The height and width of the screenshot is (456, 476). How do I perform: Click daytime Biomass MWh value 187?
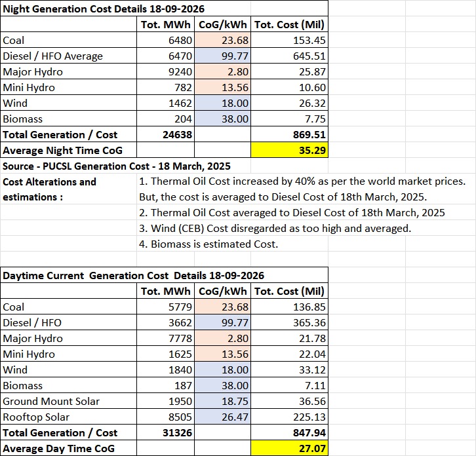click(x=165, y=386)
